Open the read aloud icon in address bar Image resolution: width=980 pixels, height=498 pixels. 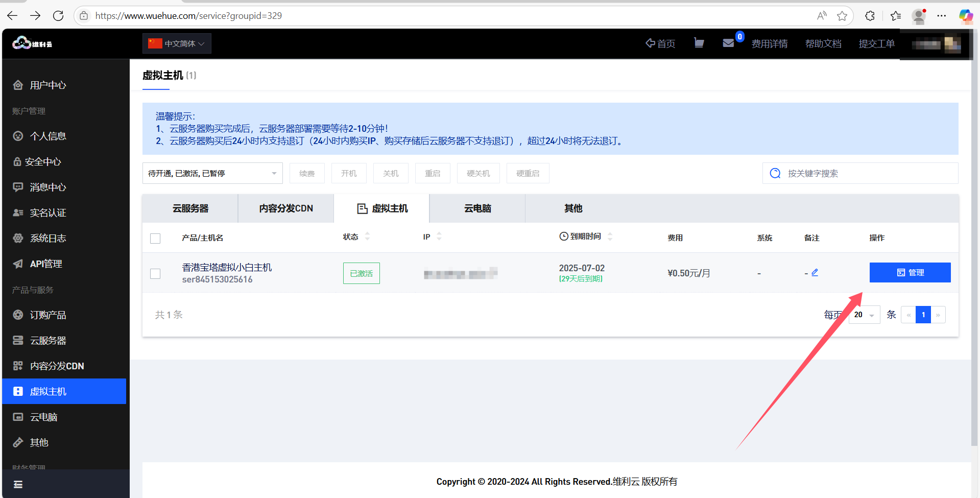click(x=822, y=15)
